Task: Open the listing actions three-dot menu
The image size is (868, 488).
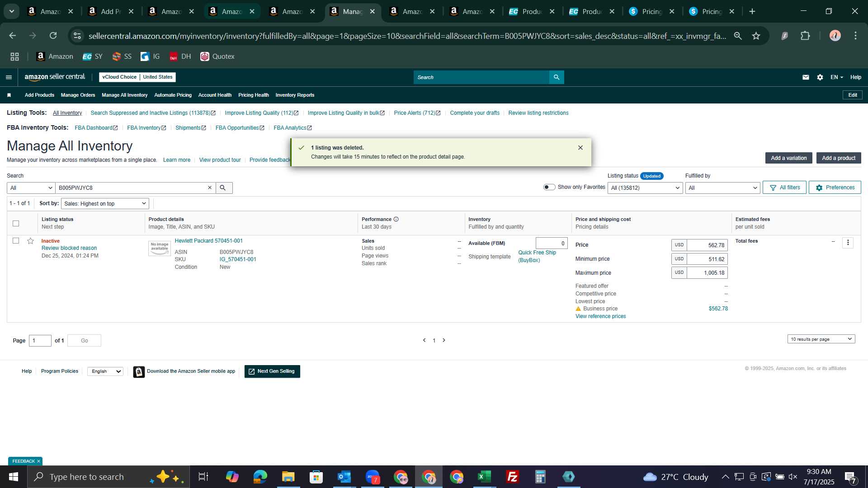Action: pyautogui.click(x=848, y=243)
